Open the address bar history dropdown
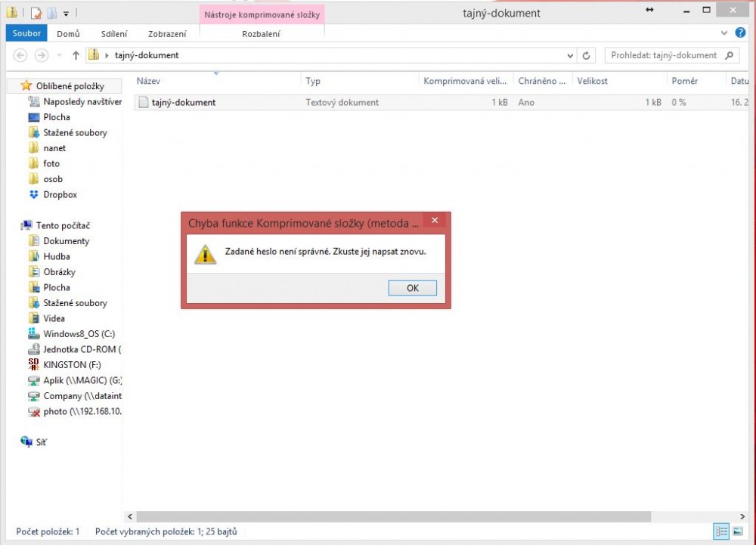This screenshot has width=756, height=545. point(570,55)
